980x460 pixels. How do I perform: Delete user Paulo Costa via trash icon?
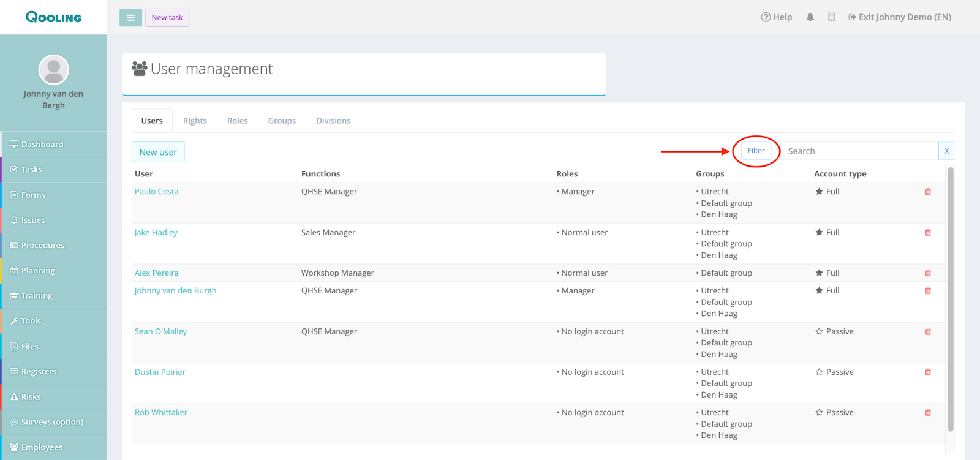click(x=928, y=192)
